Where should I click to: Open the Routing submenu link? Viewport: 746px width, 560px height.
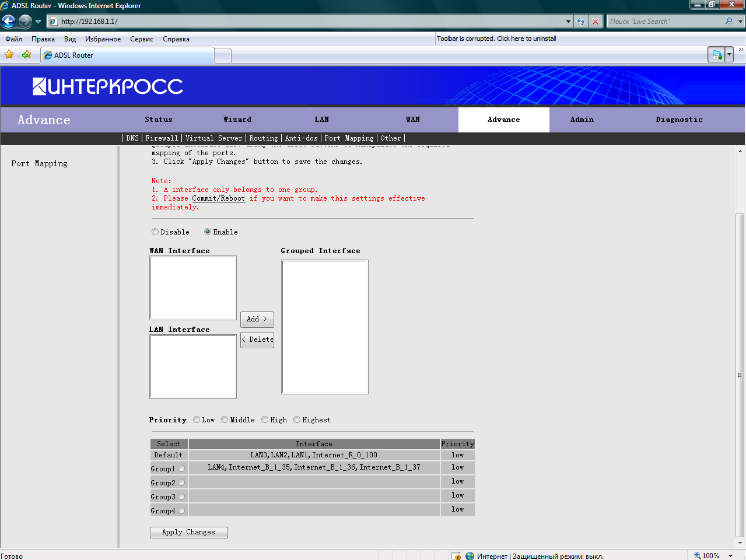pyautogui.click(x=264, y=138)
